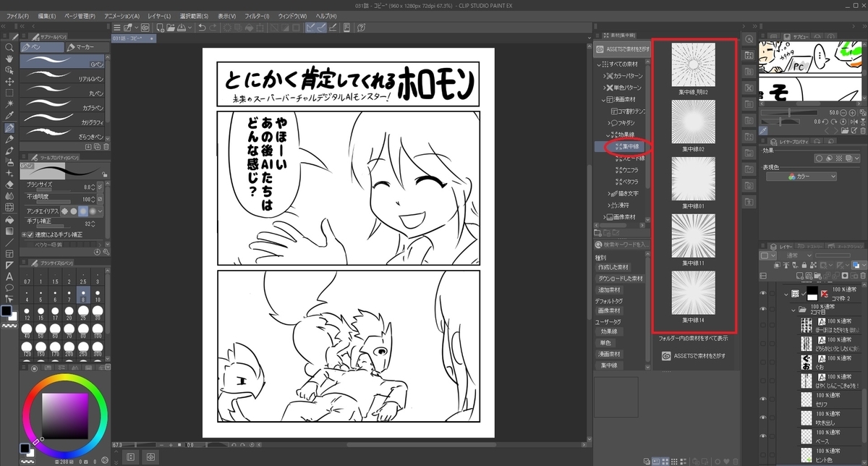Click フォルダー内の素材をすべて表示 link
Viewport: 868px width, 466px height.
pyautogui.click(x=693, y=338)
